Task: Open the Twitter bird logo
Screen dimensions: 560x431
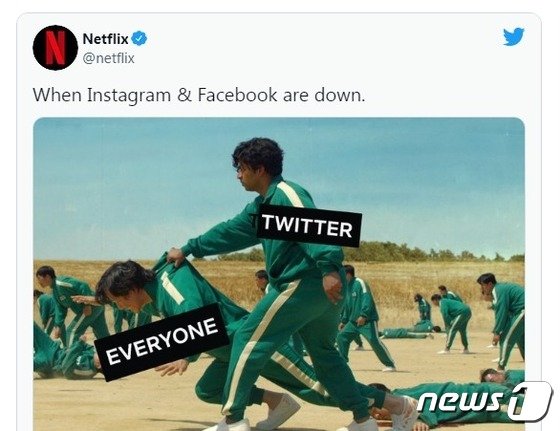Action: coord(514,37)
